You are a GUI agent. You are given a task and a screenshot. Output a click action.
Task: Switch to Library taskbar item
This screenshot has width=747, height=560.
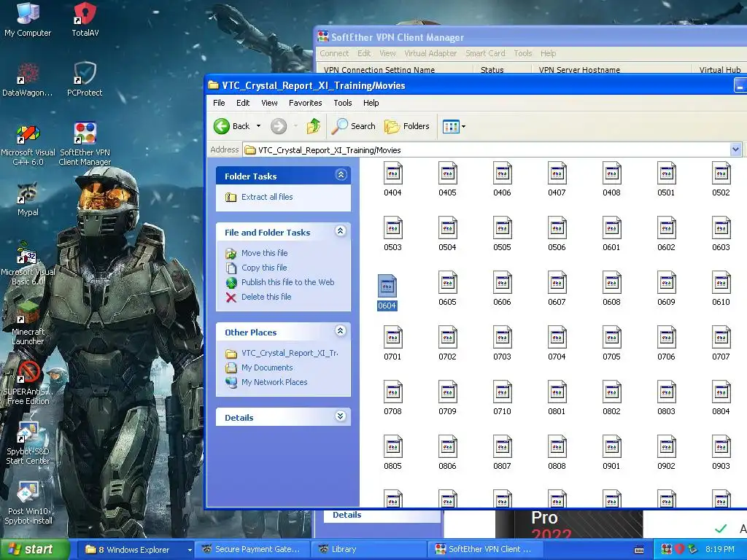[368, 550]
